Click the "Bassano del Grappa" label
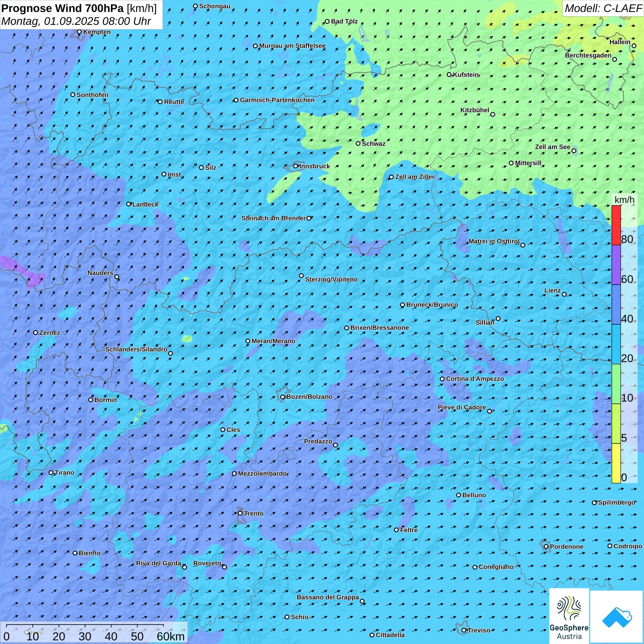 pos(328,597)
